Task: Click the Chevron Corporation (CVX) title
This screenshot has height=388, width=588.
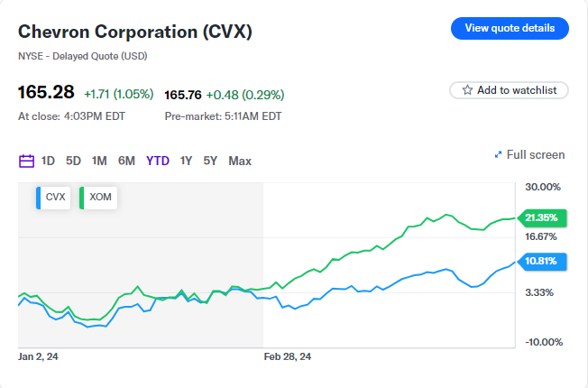Action: pos(135,32)
